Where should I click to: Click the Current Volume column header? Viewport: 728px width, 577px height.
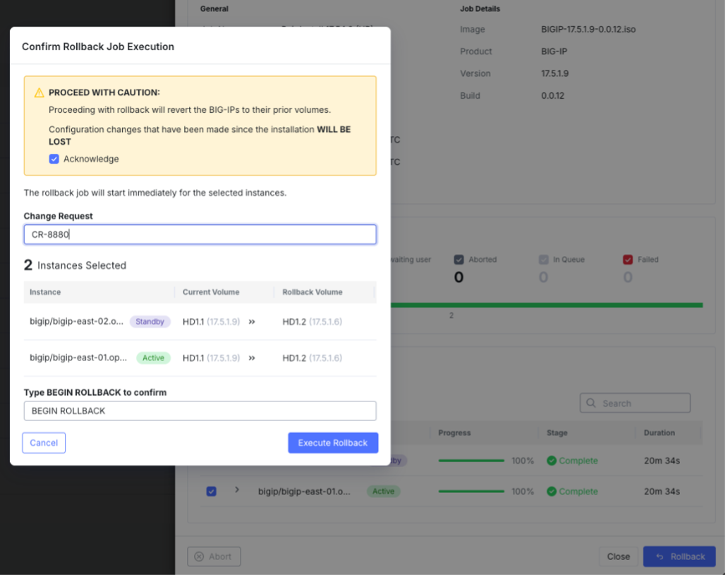tap(212, 293)
